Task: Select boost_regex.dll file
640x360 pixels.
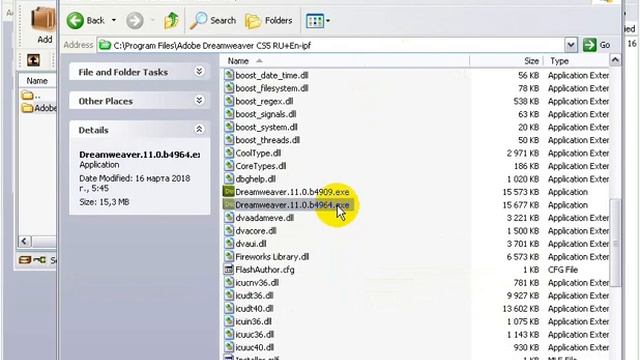Action: (264, 101)
